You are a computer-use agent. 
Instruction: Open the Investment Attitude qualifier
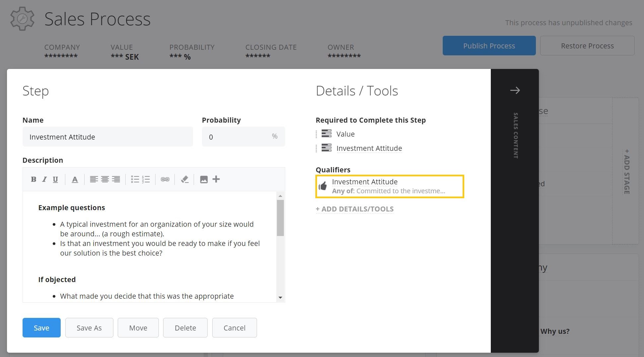(389, 186)
